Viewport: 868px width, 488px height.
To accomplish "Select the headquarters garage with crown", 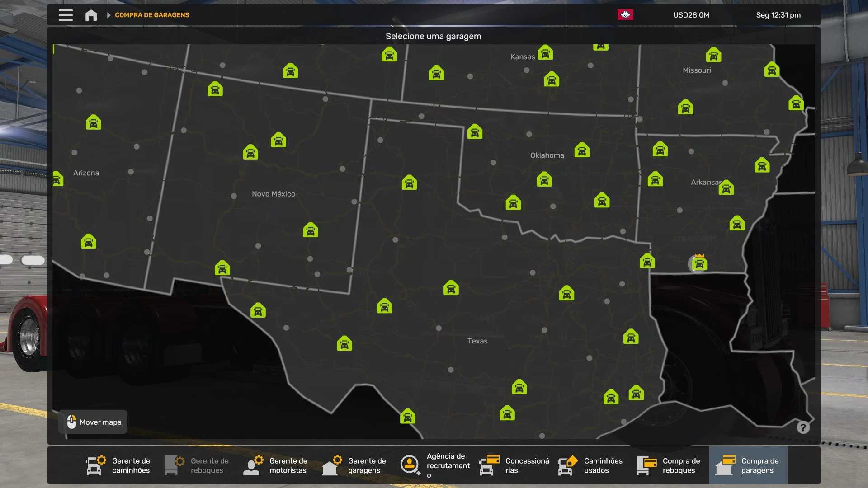I will coord(699,263).
